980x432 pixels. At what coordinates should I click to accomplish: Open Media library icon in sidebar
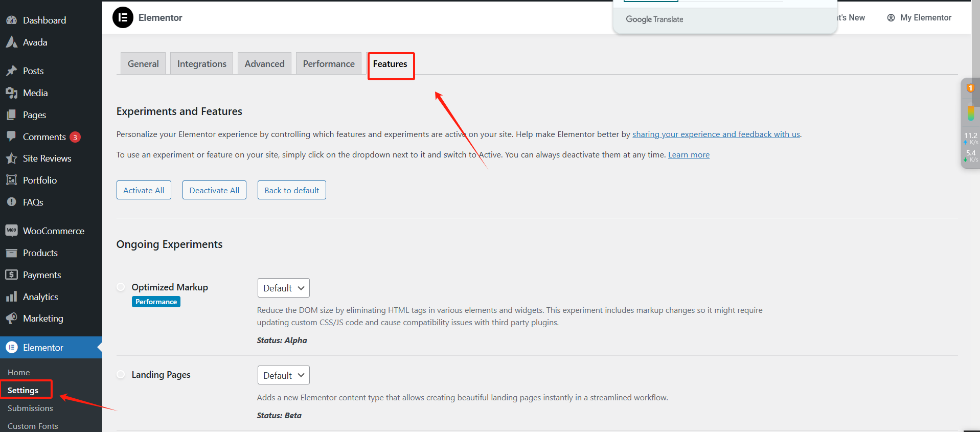[x=11, y=93]
